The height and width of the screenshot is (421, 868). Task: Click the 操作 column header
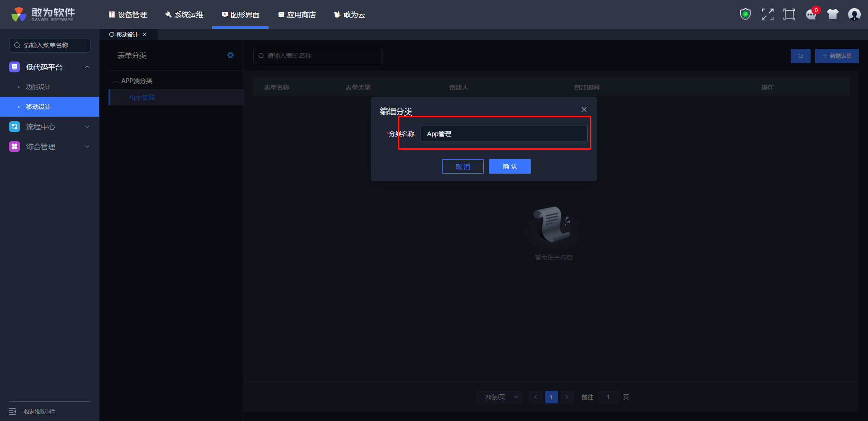pyautogui.click(x=768, y=87)
